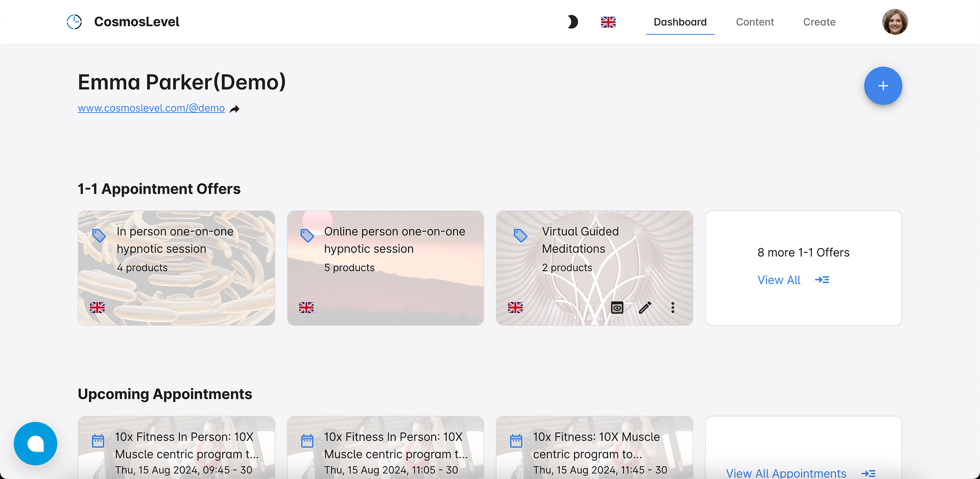Edit Virtual Guided Meditations with pencil icon
Viewport: 980px width, 479px height.
(645, 307)
